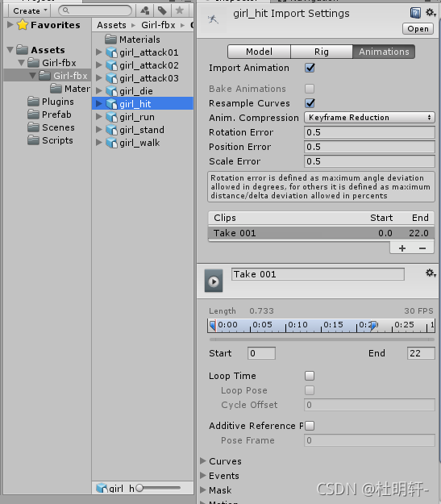Remove selected clip with minus button
Viewport: 441px width, 504px height.
click(x=422, y=248)
